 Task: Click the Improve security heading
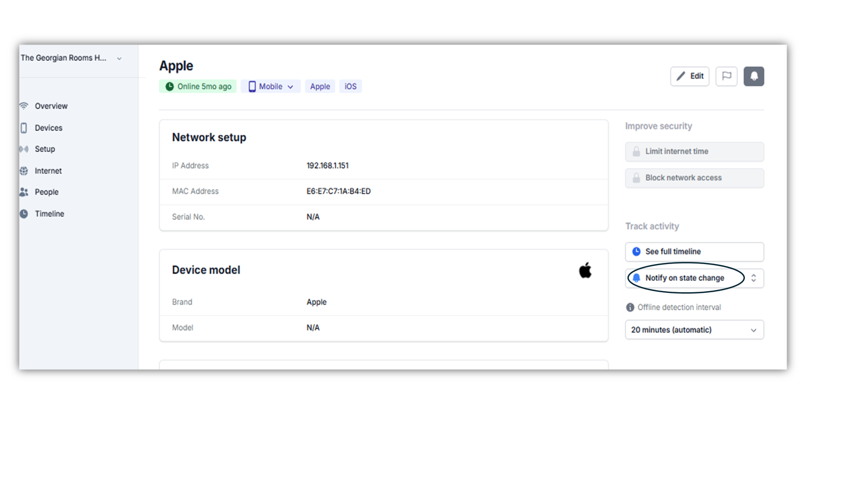659,126
